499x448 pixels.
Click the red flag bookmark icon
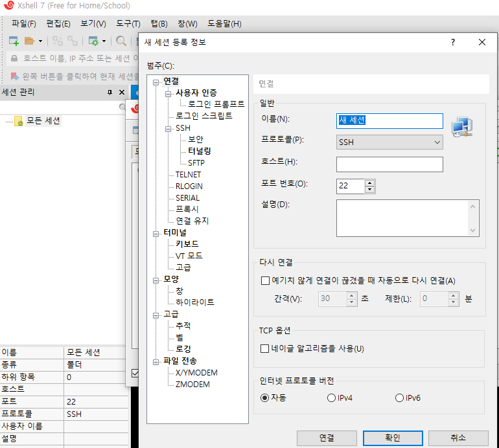coord(15,76)
